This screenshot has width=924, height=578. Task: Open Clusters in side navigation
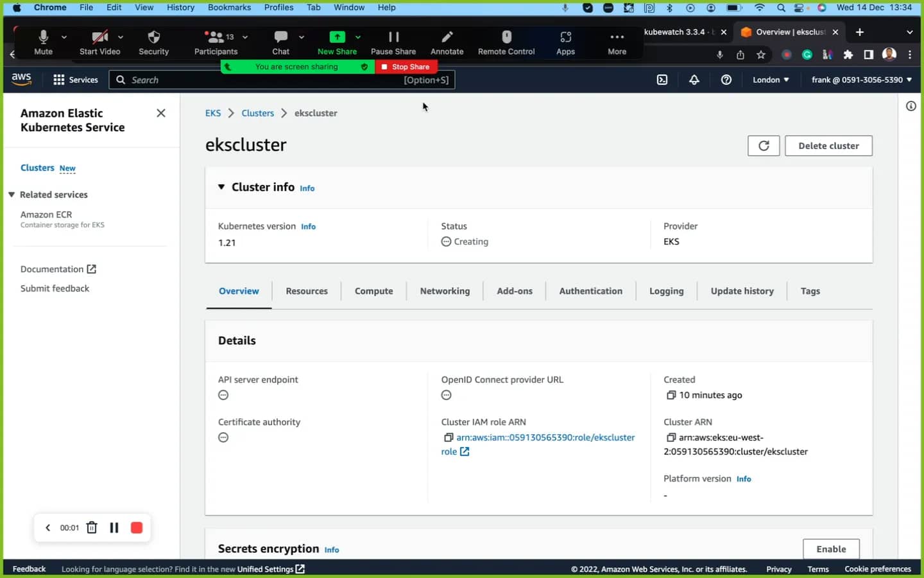click(37, 168)
